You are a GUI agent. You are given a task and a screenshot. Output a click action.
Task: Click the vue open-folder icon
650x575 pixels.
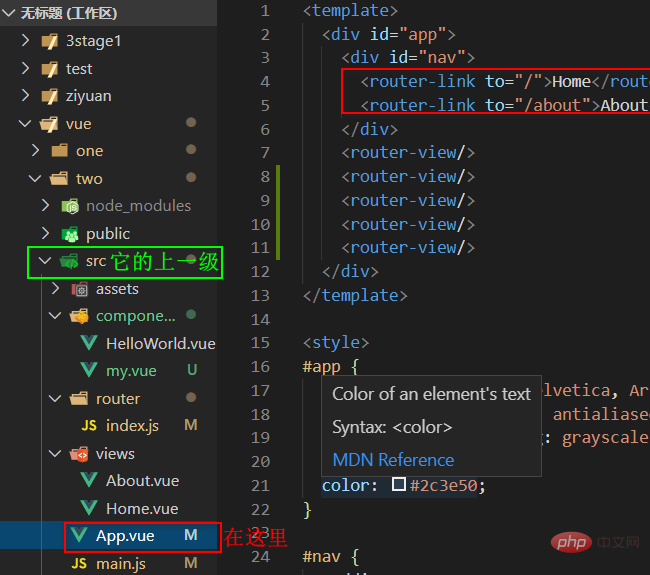[x=49, y=124]
